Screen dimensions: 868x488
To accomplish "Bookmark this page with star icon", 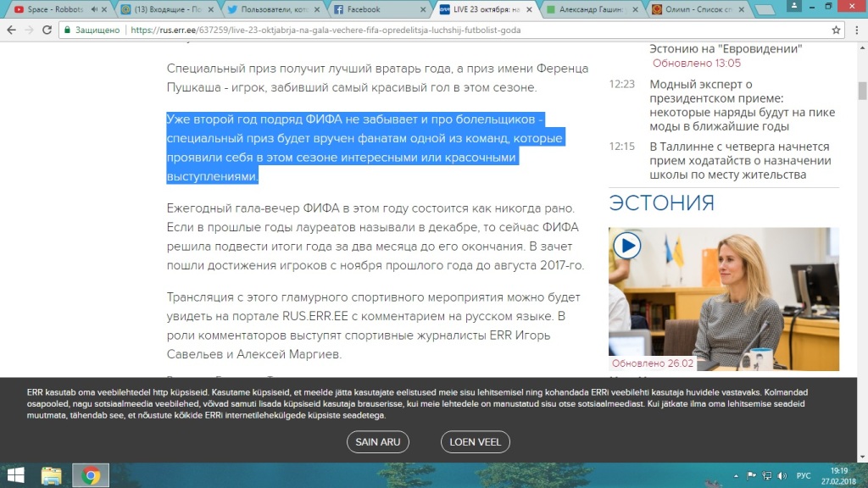I will pos(836,30).
